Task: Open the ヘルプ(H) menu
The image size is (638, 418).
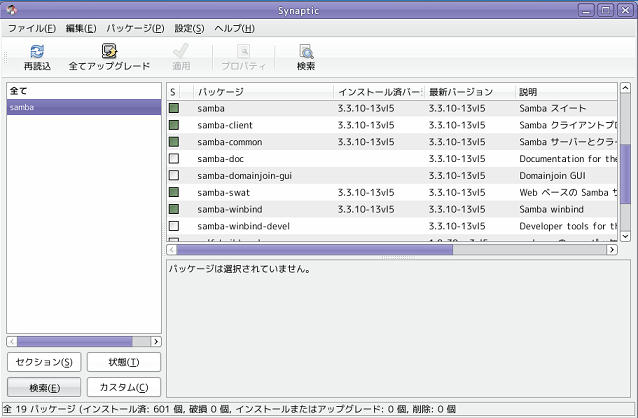Action: (234, 28)
